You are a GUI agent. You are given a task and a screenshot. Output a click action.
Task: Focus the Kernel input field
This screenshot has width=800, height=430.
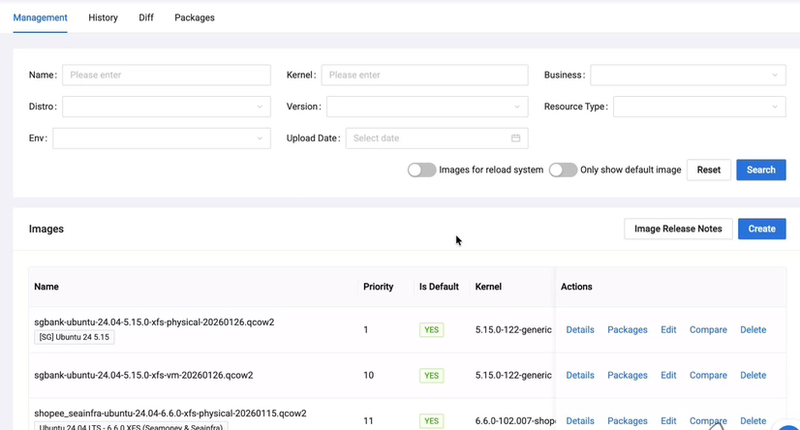(x=424, y=75)
